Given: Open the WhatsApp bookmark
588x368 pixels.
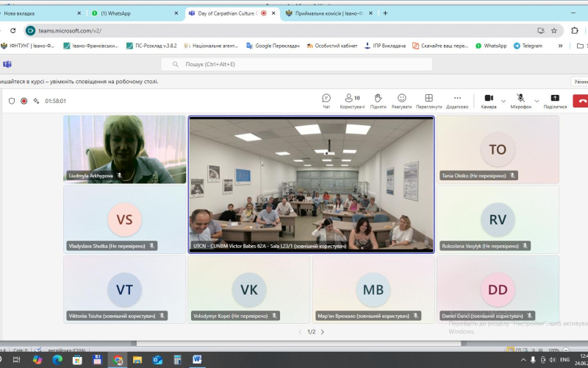Looking at the screenshot, I should (491, 46).
